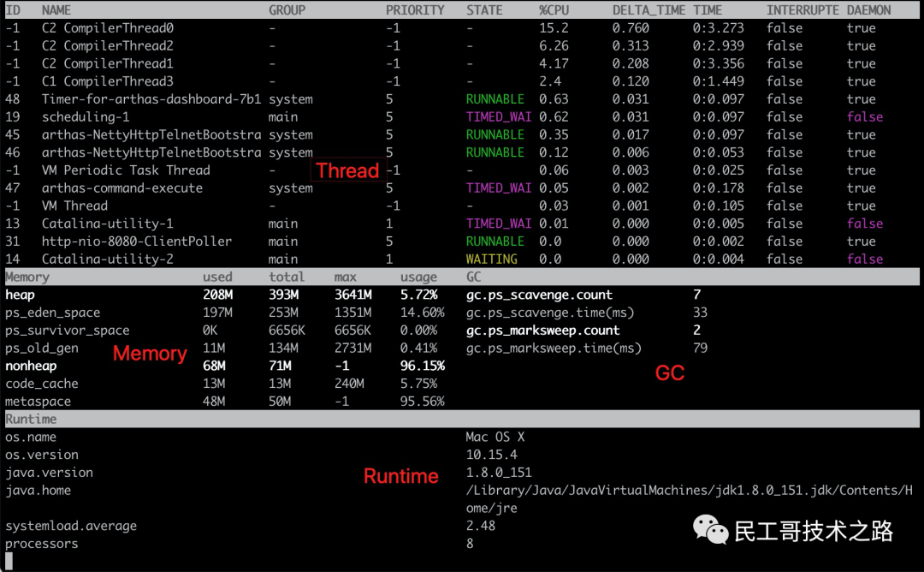Click the GROUP column header
This screenshot has height=572, width=924.
click(x=287, y=10)
